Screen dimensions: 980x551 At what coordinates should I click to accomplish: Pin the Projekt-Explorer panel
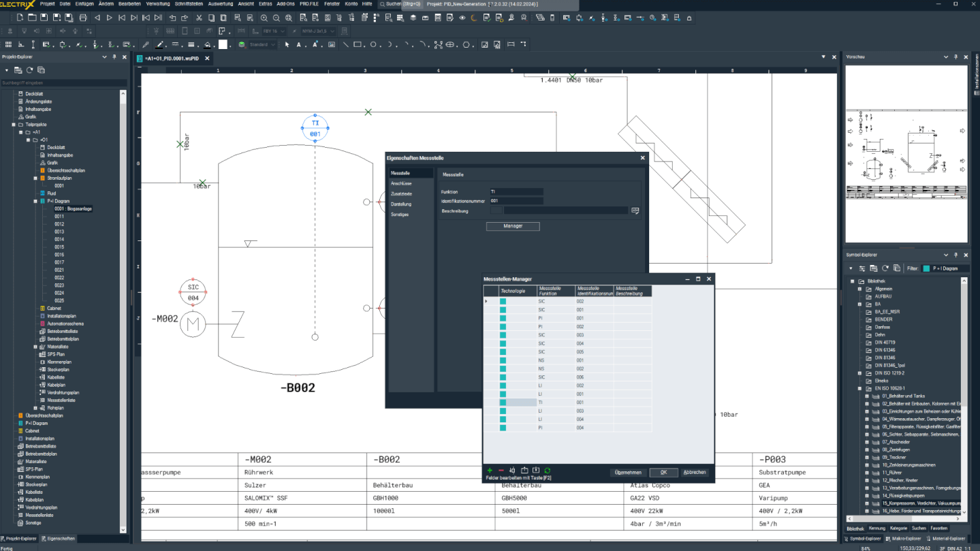coord(114,57)
